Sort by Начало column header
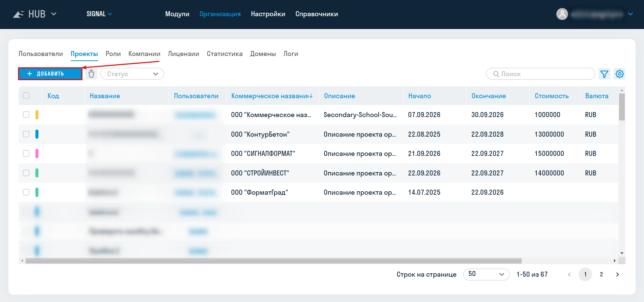Image resolution: width=644 pixels, height=302 pixels. click(x=419, y=96)
